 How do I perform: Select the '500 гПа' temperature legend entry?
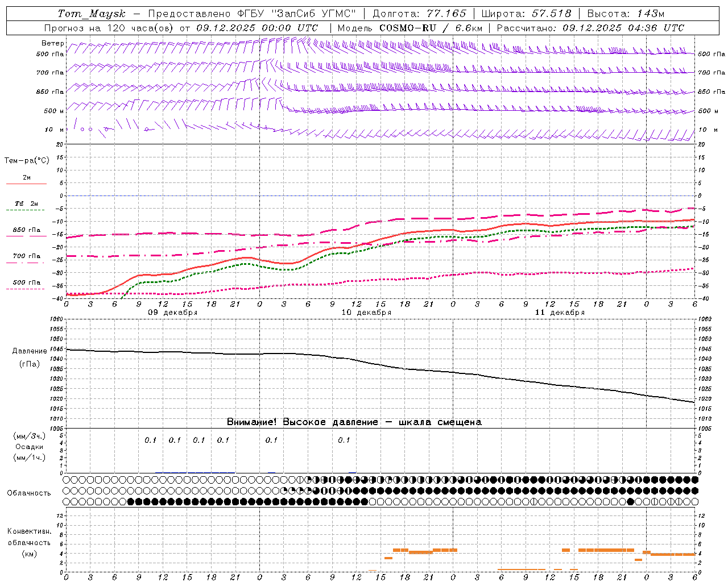[x=27, y=282]
